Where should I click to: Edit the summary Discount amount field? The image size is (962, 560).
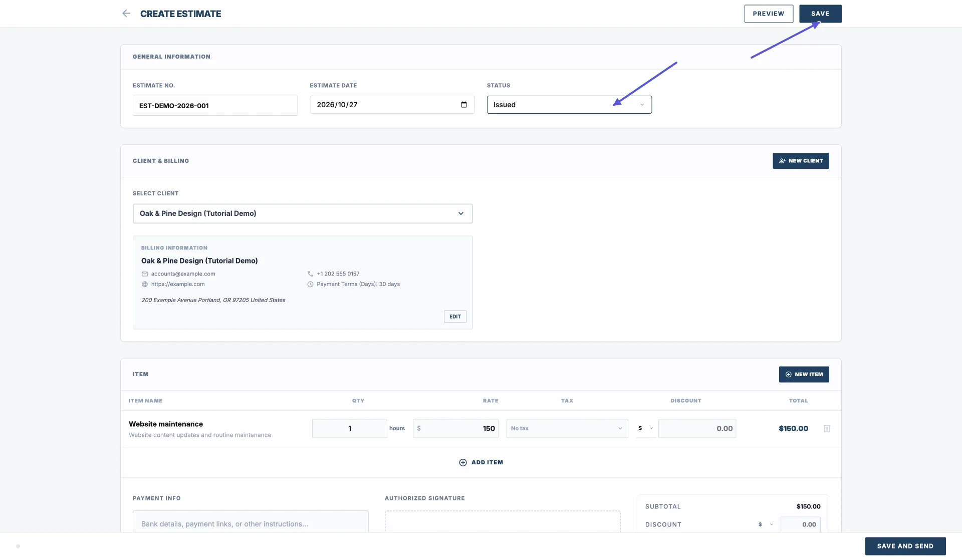[x=801, y=524]
